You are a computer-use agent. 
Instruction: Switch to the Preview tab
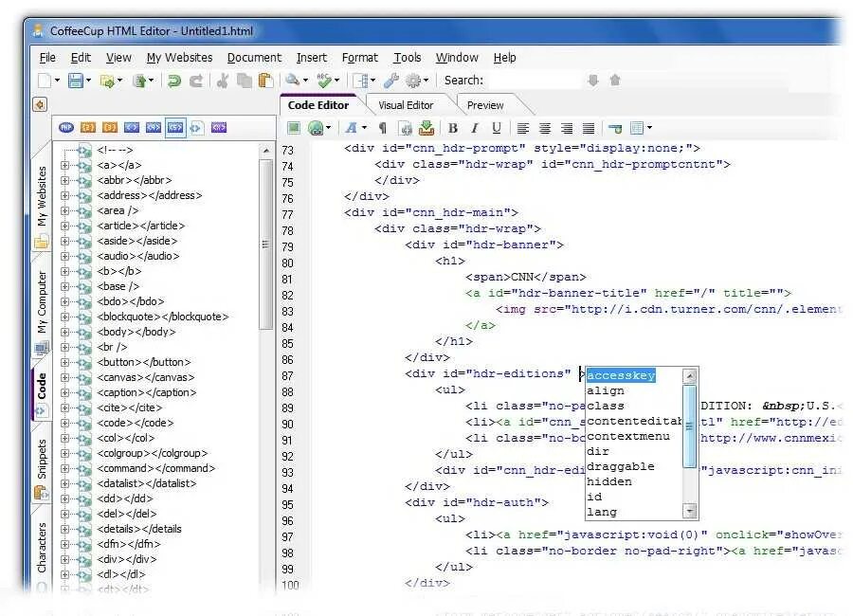point(485,105)
